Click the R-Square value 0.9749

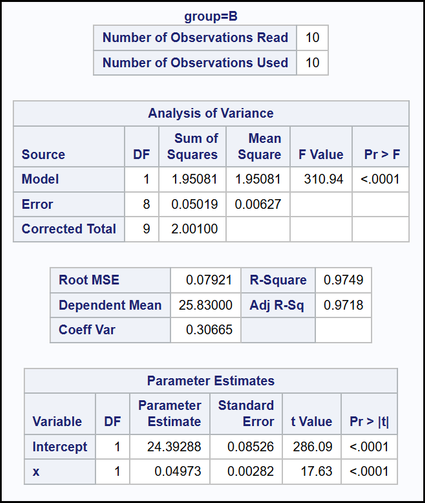pyautogui.click(x=343, y=280)
